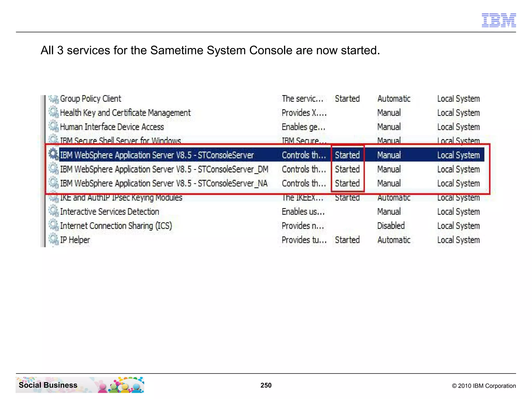Click Manual startup type of Human Interface row

pos(389,127)
